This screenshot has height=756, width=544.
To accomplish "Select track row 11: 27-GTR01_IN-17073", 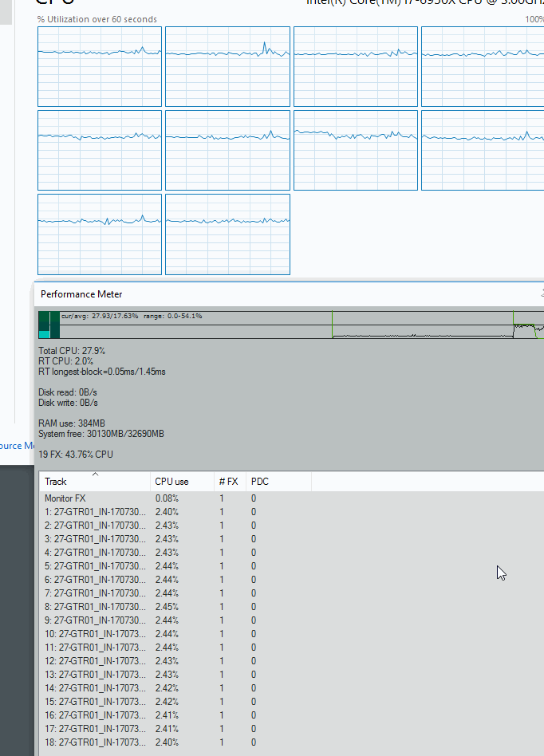I will (291, 647).
